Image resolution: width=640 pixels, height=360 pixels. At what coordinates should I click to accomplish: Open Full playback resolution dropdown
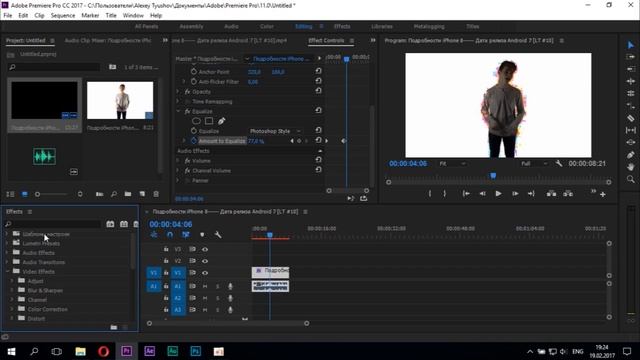coord(533,164)
